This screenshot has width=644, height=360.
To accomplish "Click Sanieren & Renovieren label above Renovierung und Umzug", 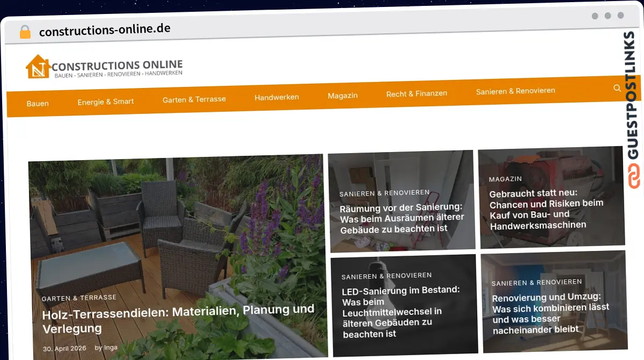I will [537, 283].
